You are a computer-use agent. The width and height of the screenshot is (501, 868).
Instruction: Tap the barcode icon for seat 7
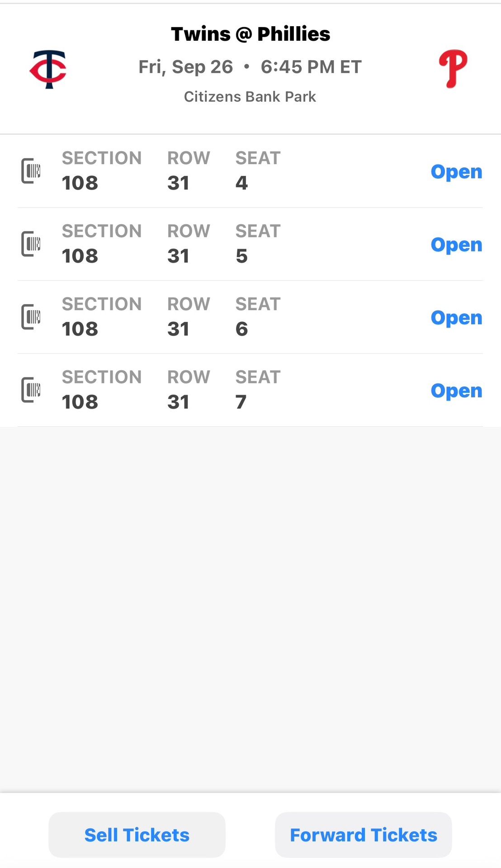pos(31,390)
